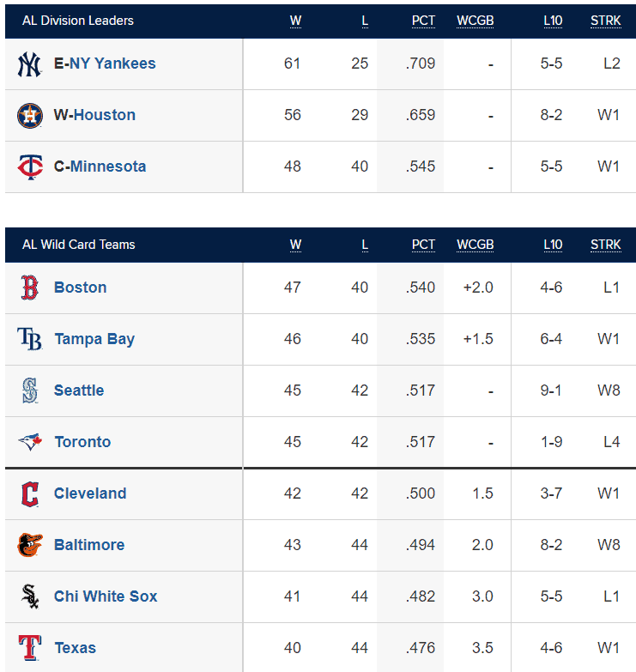Screen dimensions: 636x672
Task: Click W column header in Wild Card table
Action: (x=296, y=245)
